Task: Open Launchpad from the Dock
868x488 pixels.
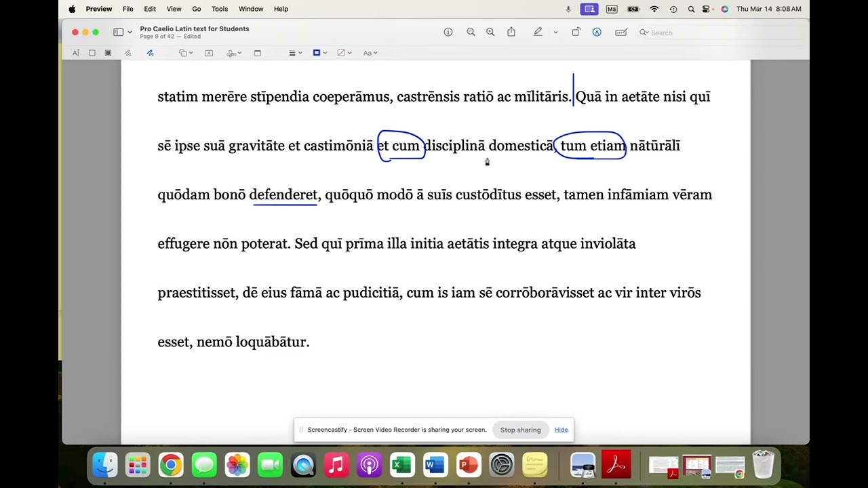Action: (x=138, y=465)
